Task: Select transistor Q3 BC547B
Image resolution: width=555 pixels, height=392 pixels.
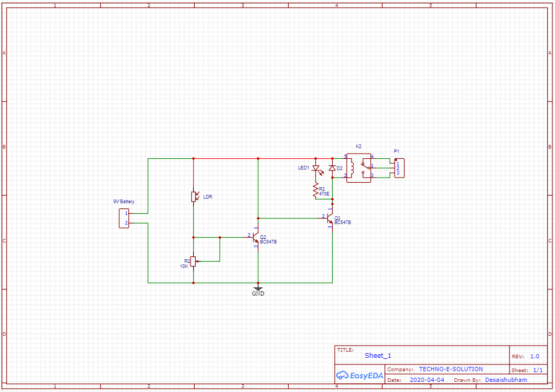Action: (x=330, y=218)
